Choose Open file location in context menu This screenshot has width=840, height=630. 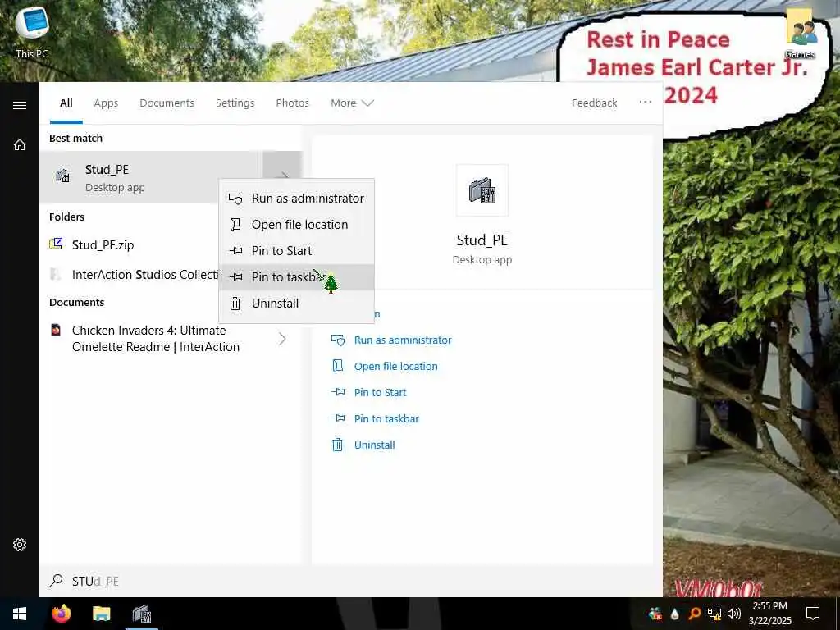296,225
